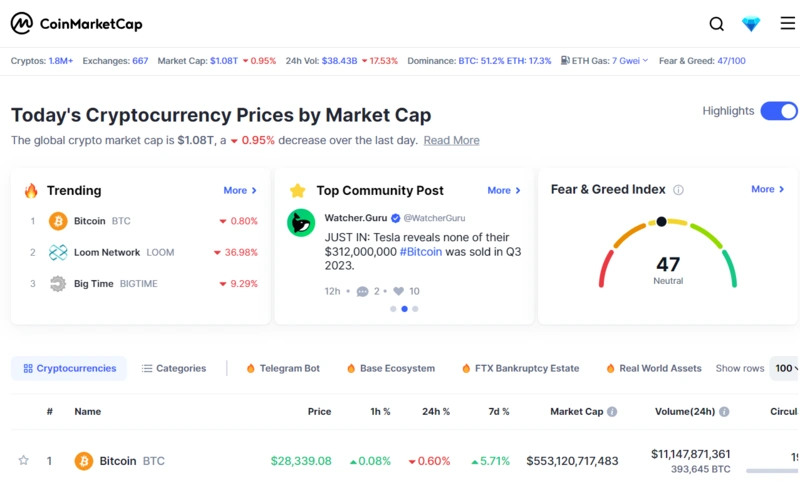Screen dimensions: 800x490
Task: Click the Volume(24h) info icon
Action: [x=724, y=411]
